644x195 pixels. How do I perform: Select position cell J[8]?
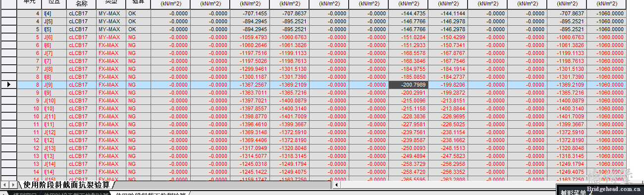click(x=54, y=69)
